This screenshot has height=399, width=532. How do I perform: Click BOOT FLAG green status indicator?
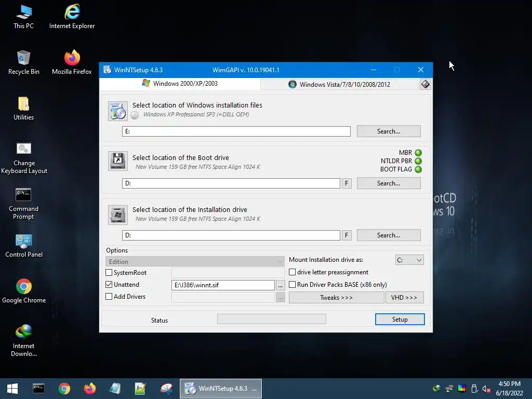pos(418,169)
